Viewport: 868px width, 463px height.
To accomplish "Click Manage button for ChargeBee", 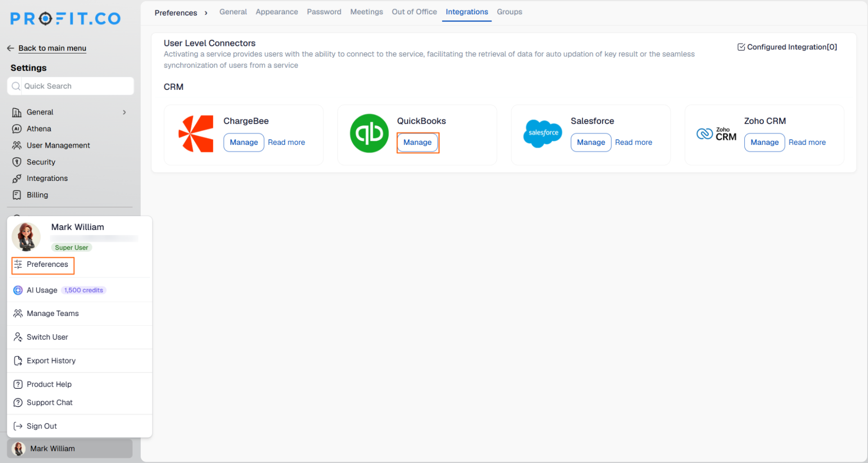I will [244, 142].
